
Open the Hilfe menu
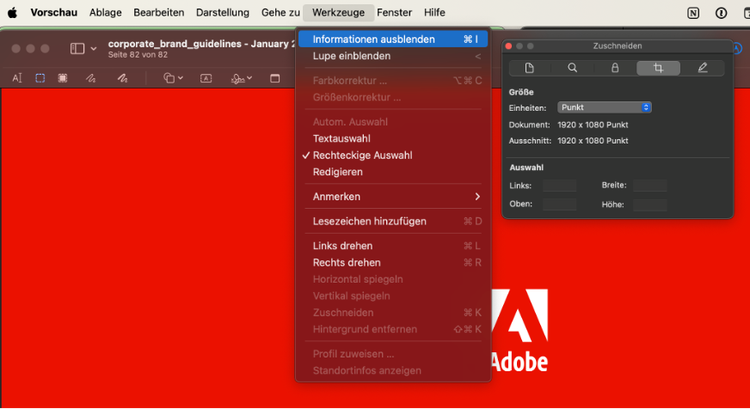[x=434, y=12]
